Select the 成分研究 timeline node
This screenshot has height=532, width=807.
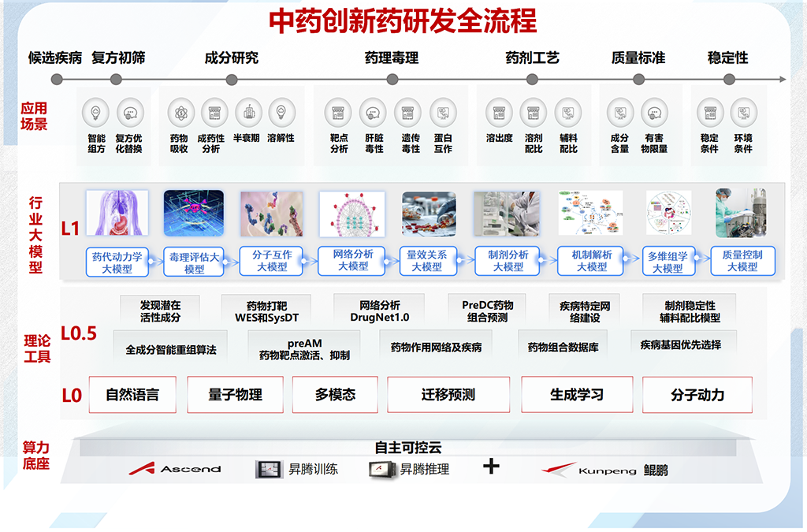(x=231, y=79)
